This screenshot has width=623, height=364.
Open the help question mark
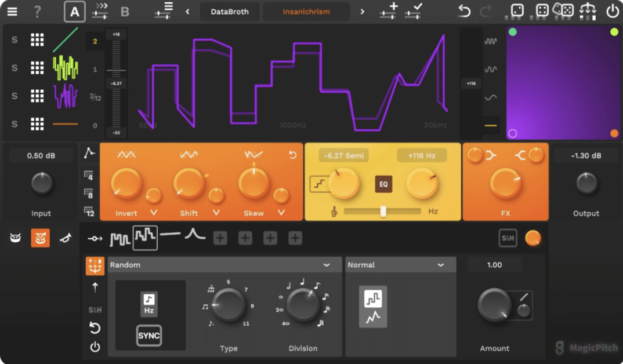(37, 12)
